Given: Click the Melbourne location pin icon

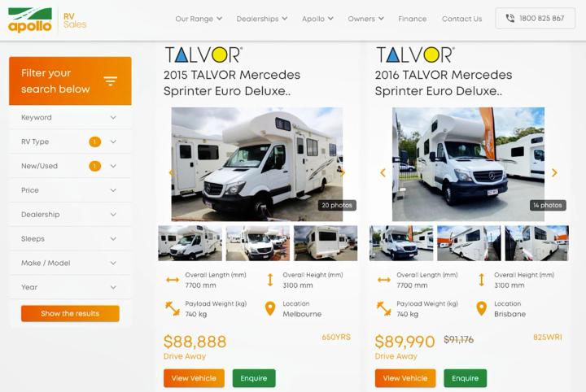Looking at the screenshot, I should tap(270, 309).
